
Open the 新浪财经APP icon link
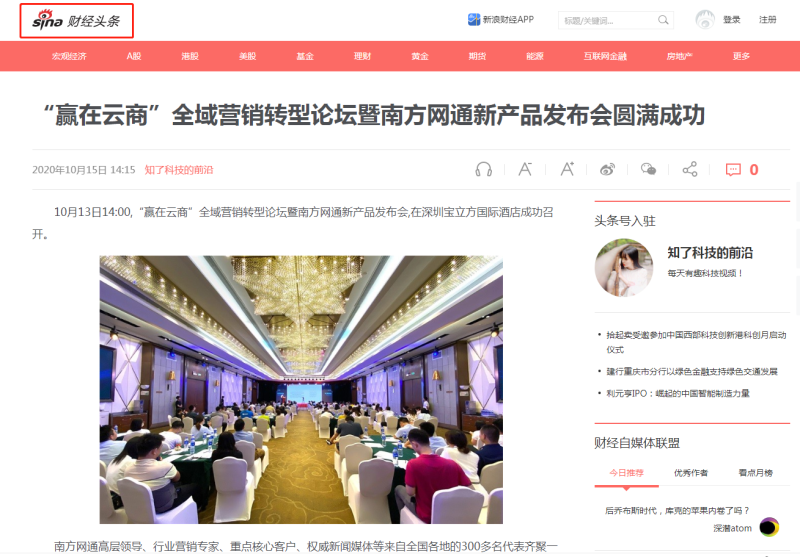(474, 19)
